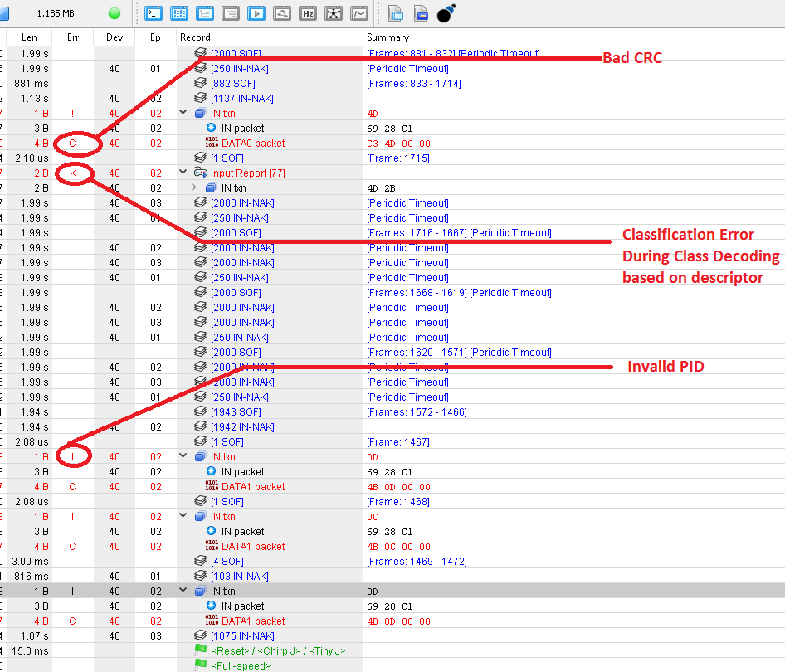785x672 pixels.
Task: Click the green capture status indicator
Action: tap(115, 13)
